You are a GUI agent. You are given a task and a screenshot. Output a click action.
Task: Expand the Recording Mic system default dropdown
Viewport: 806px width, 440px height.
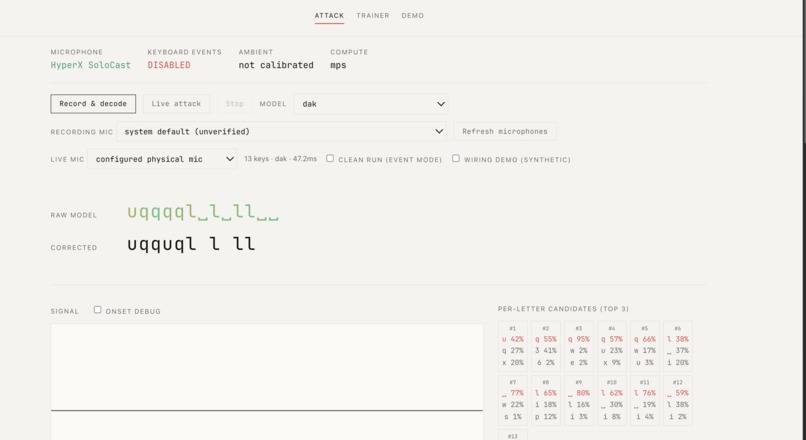pyautogui.click(x=281, y=132)
